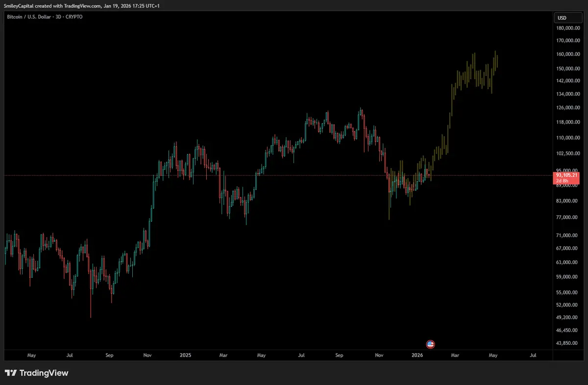Click the 142,000.00 price scale label
The height and width of the screenshot is (385, 588).
click(x=567, y=80)
